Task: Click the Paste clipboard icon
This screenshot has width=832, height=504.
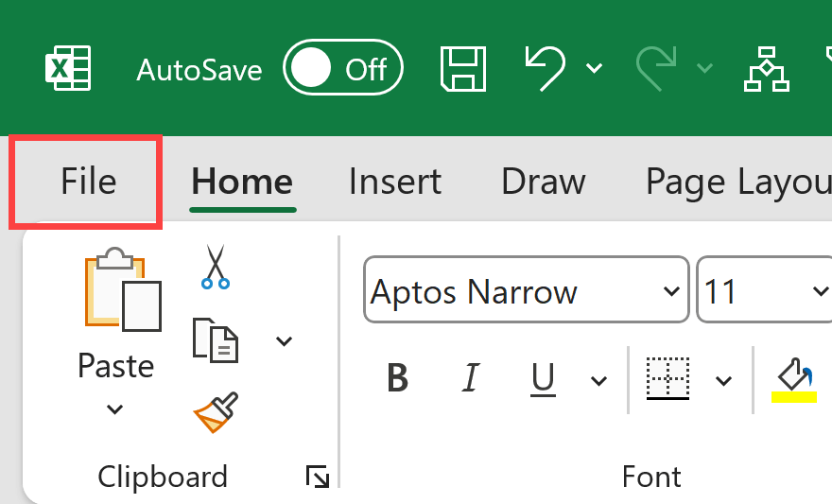Action: tap(123, 289)
